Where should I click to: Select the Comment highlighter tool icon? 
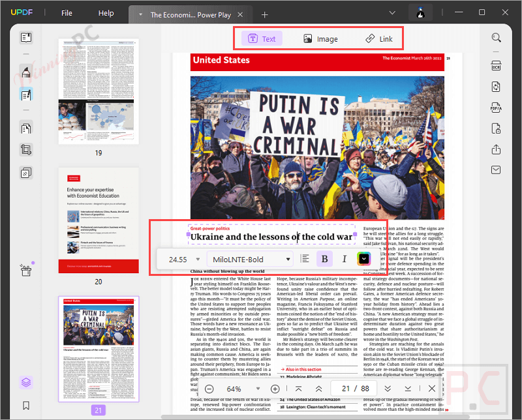(26, 72)
